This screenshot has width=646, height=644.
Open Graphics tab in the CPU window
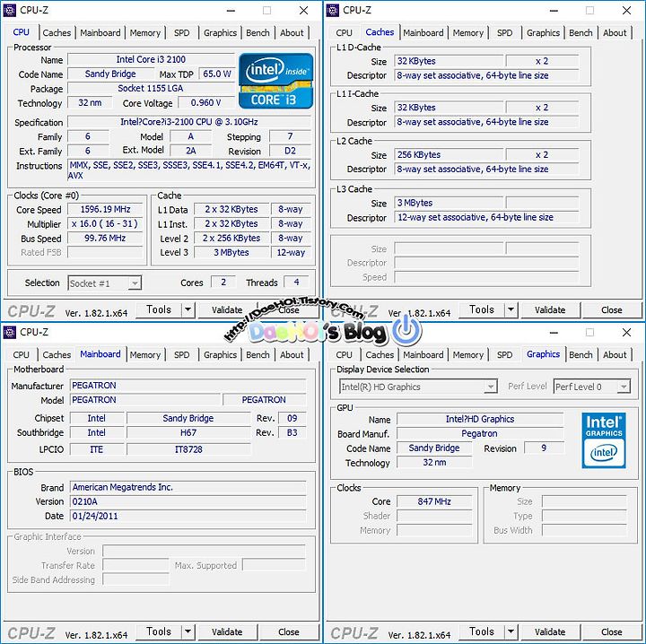[x=220, y=32]
